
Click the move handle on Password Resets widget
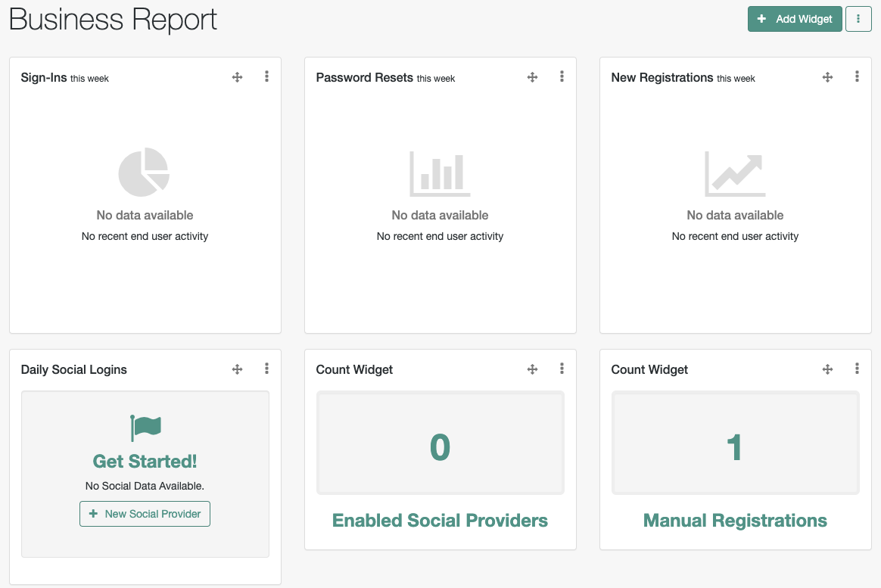click(x=532, y=76)
